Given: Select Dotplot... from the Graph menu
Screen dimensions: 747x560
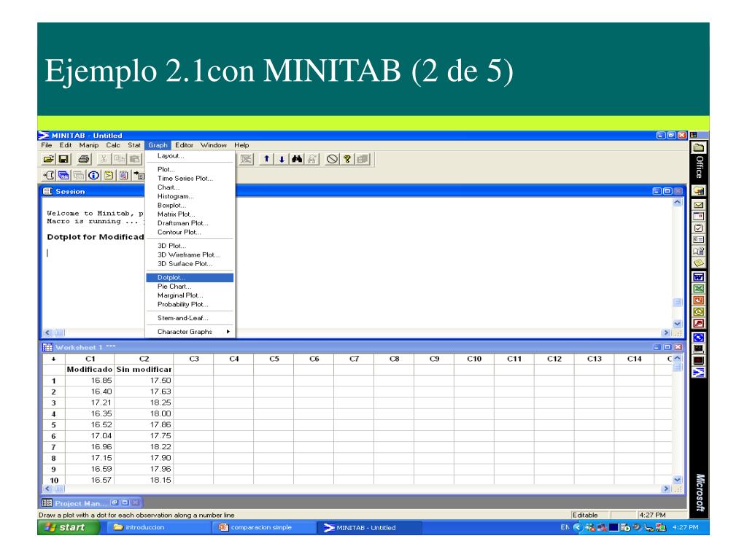Looking at the screenshot, I should click(x=190, y=278).
